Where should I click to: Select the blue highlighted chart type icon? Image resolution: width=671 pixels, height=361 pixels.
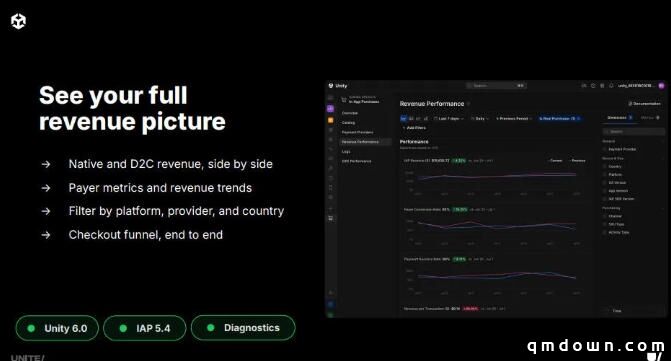[403, 118]
